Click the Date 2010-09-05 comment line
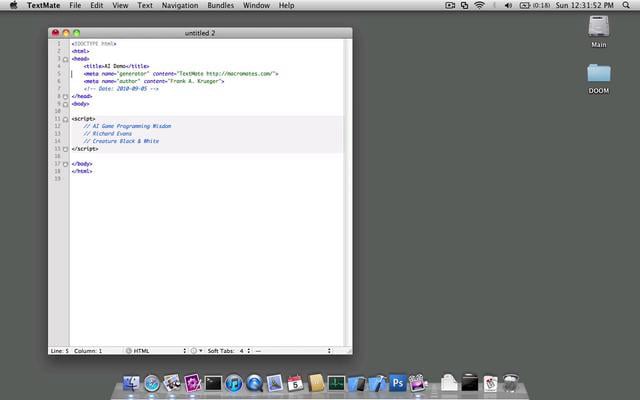Image resolution: width=640 pixels, height=400 pixels. 121,89
